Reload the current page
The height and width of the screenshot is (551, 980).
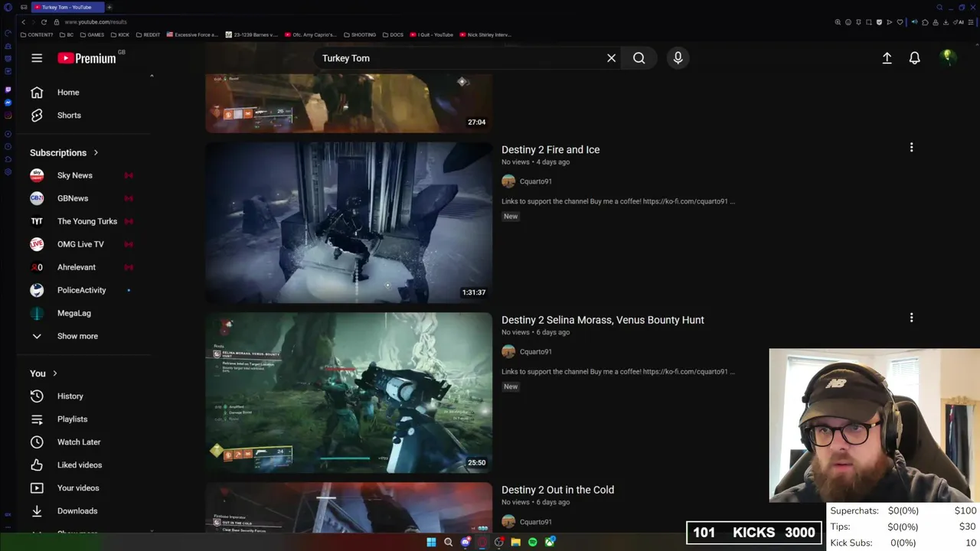click(x=44, y=22)
